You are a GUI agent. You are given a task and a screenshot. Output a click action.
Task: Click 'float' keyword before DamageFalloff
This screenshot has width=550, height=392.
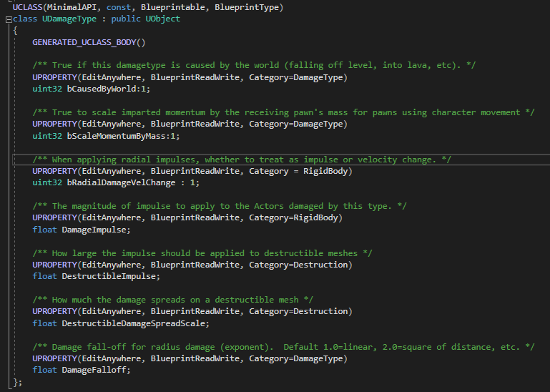click(44, 371)
